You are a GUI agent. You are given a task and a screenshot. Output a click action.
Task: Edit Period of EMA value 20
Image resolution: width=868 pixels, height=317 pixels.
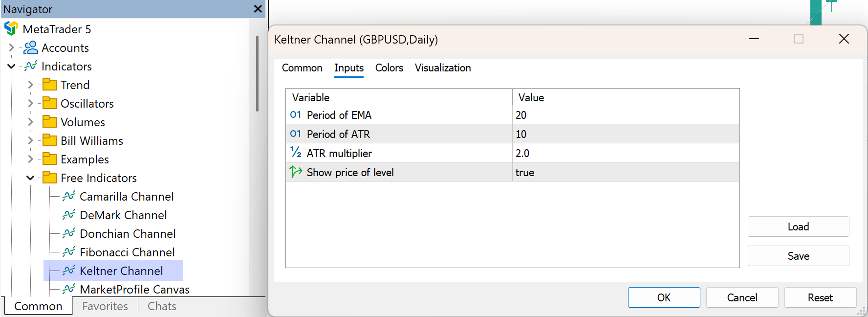tap(626, 115)
